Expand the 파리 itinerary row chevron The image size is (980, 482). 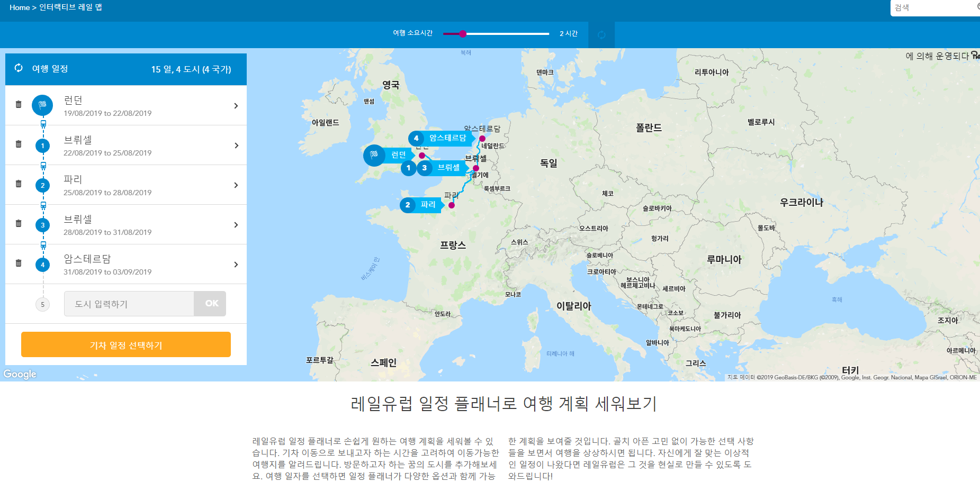click(236, 185)
